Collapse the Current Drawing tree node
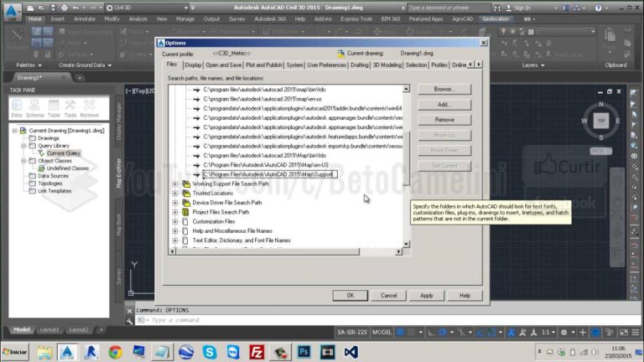This screenshot has width=644, height=362. 15,131
